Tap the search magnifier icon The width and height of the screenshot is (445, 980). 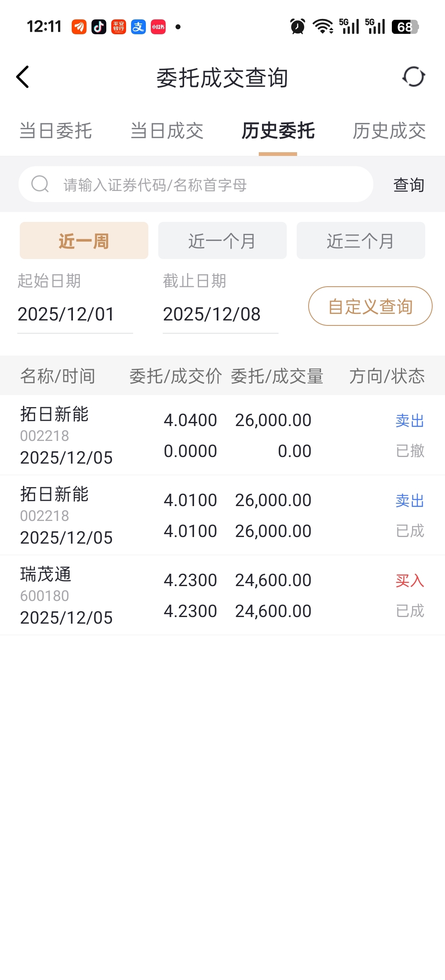(40, 184)
